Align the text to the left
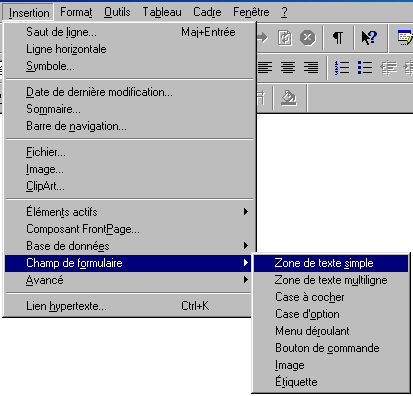This screenshot has height=396, width=413. click(265, 68)
